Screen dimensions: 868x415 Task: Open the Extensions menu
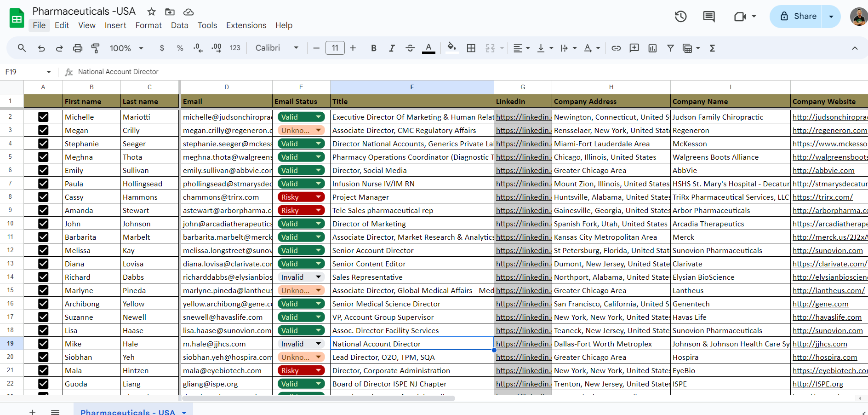click(x=246, y=25)
